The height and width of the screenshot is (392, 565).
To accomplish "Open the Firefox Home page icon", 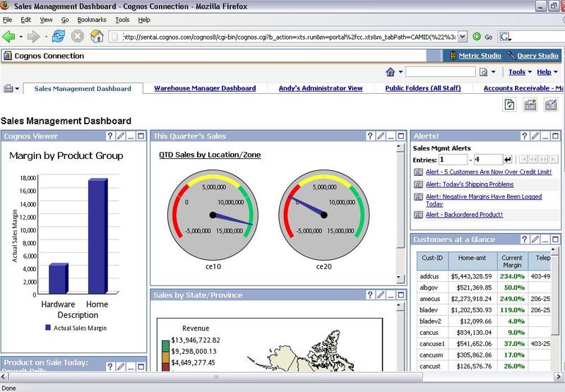I will point(97,36).
